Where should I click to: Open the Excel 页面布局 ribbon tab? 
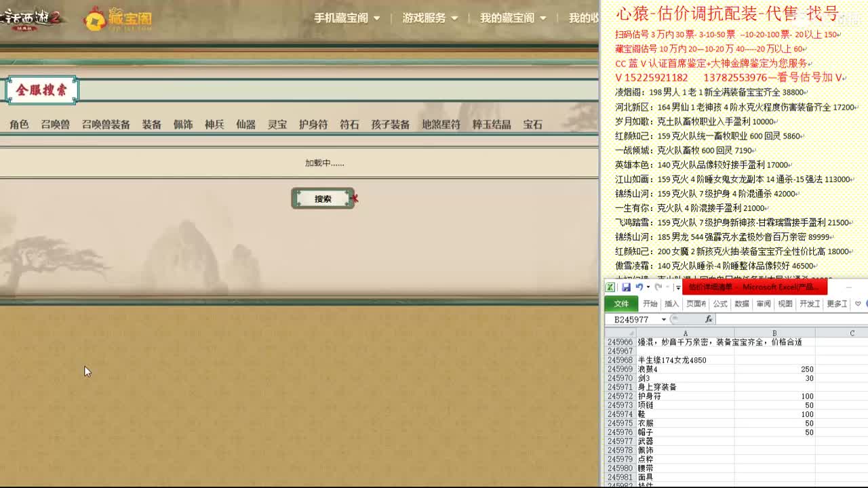696,304
